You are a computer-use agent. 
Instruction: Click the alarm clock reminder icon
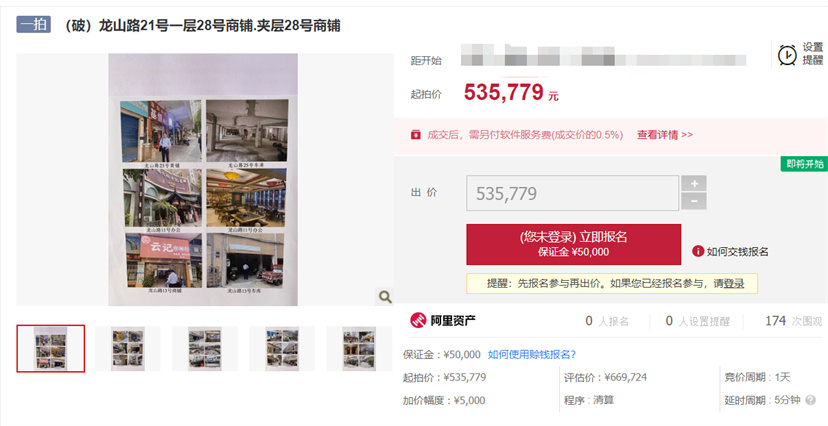coord(787,54)
